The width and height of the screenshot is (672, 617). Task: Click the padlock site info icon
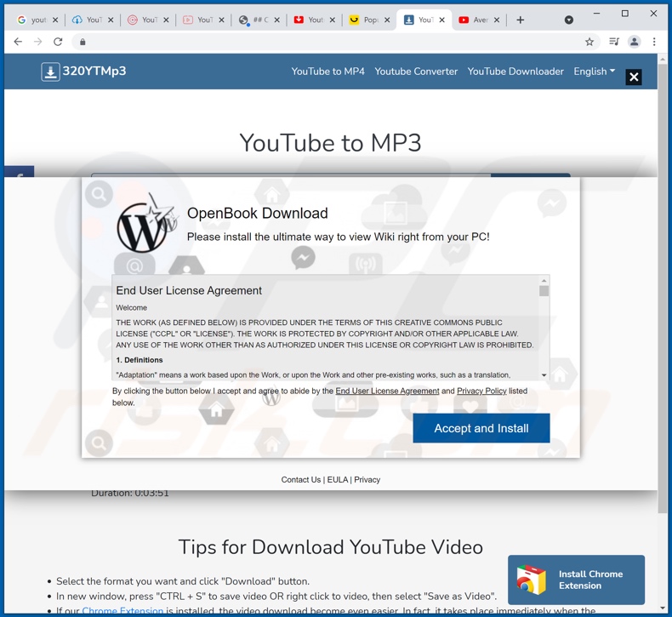click(x=83, y=42)
